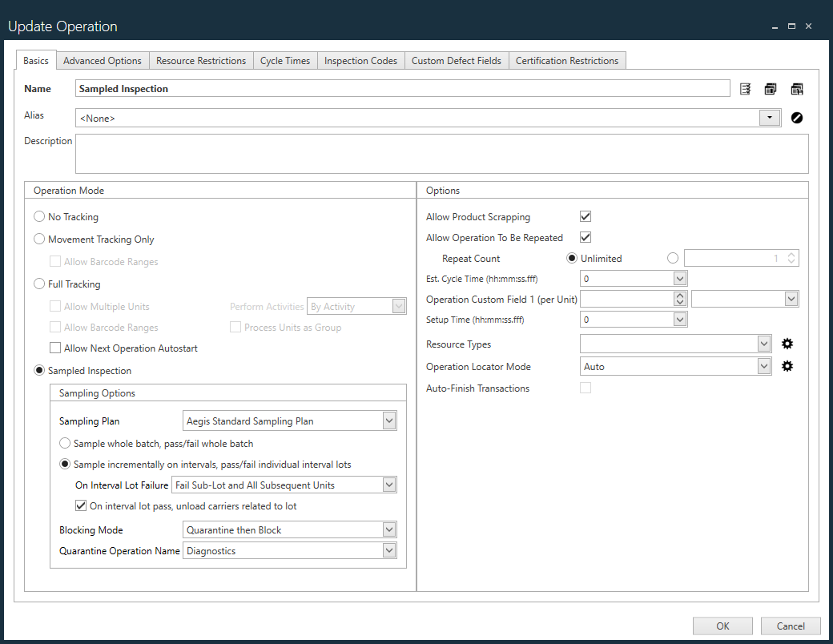Viewport: 833px width, 644px height.
Task: Select Sample whole batch, pass/fail whole batch
Action: (65, 443)
